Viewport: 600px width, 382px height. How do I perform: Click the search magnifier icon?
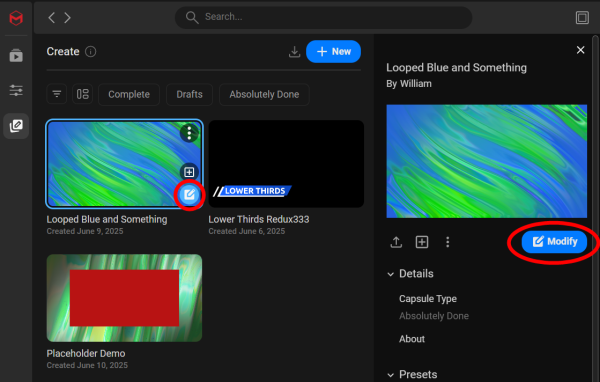point(192,17)
